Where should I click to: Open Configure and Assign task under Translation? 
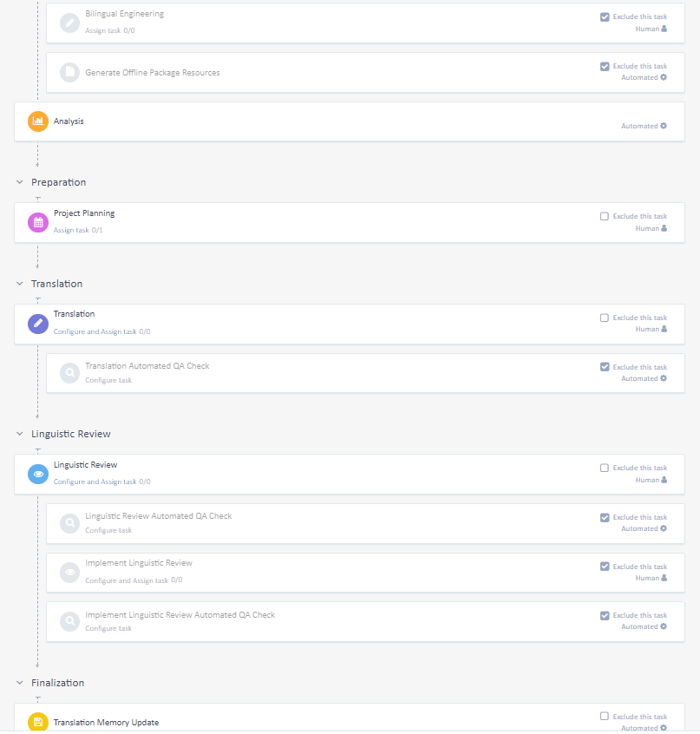pos(95,331)
